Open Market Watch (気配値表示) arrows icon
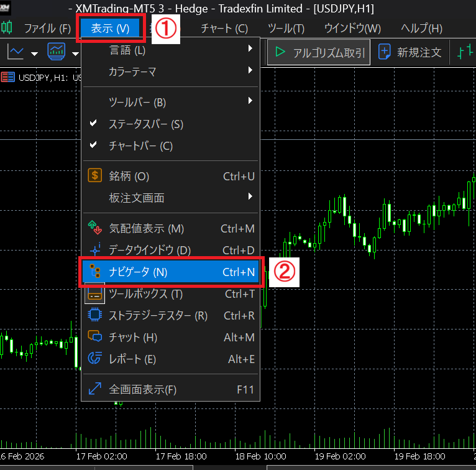This screenshot has width=476, height=470. (94, 228)
